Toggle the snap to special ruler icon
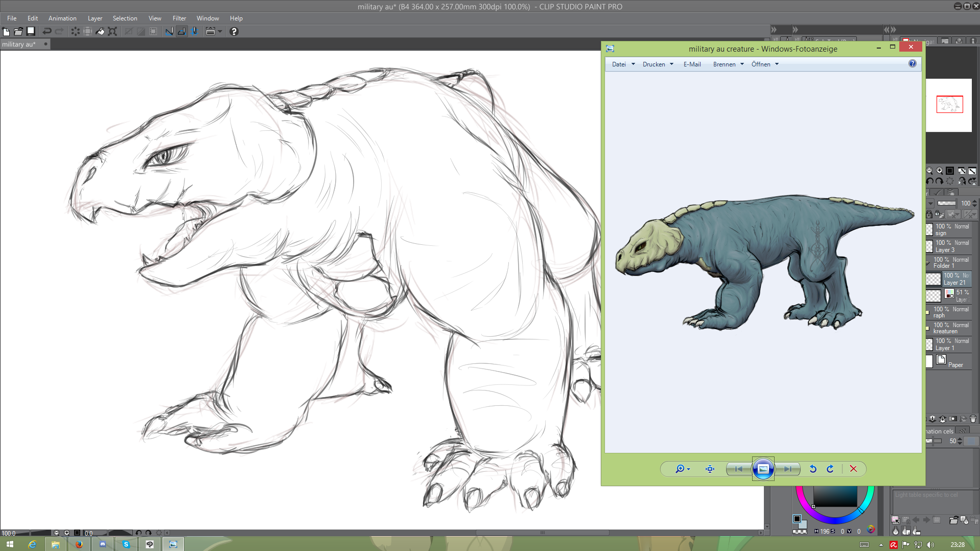 pyautogui.click(x=181, y=32)
